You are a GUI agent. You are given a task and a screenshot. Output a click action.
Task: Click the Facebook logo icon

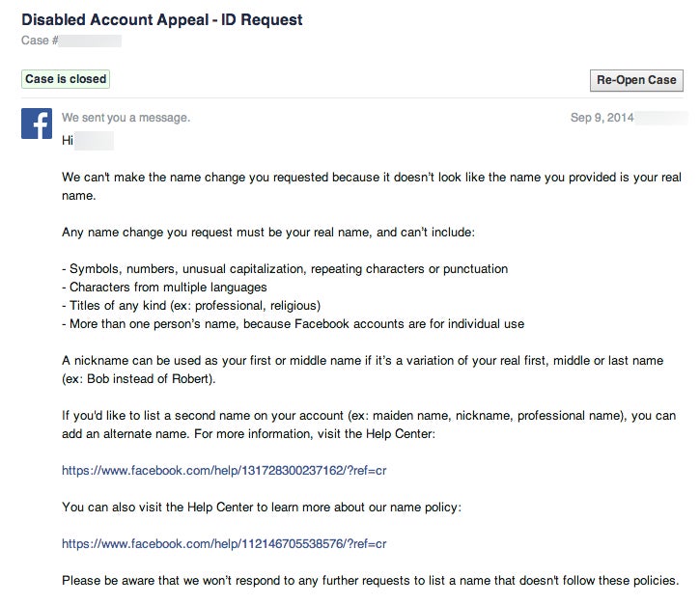point(37,124)
